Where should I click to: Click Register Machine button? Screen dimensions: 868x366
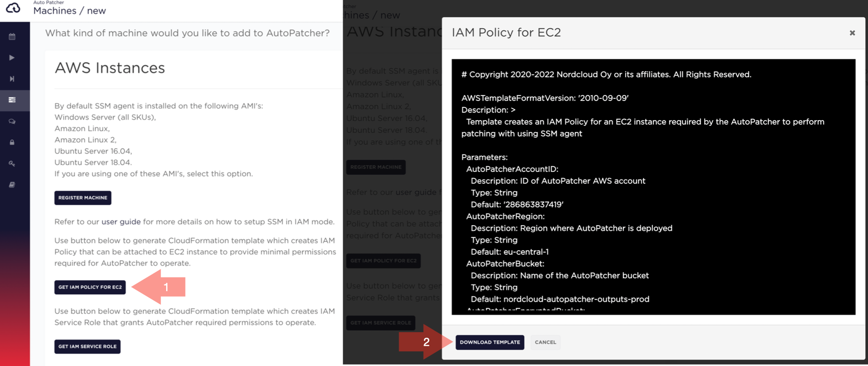point(83,198)
